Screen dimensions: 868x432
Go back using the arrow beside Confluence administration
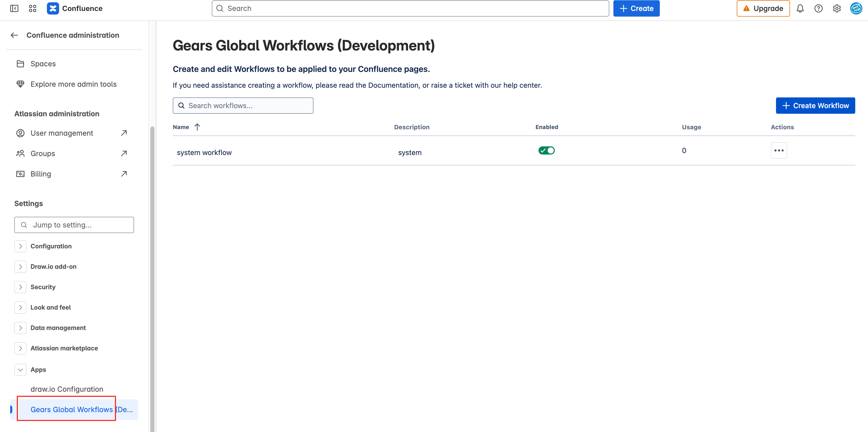(x=14, y=35)
